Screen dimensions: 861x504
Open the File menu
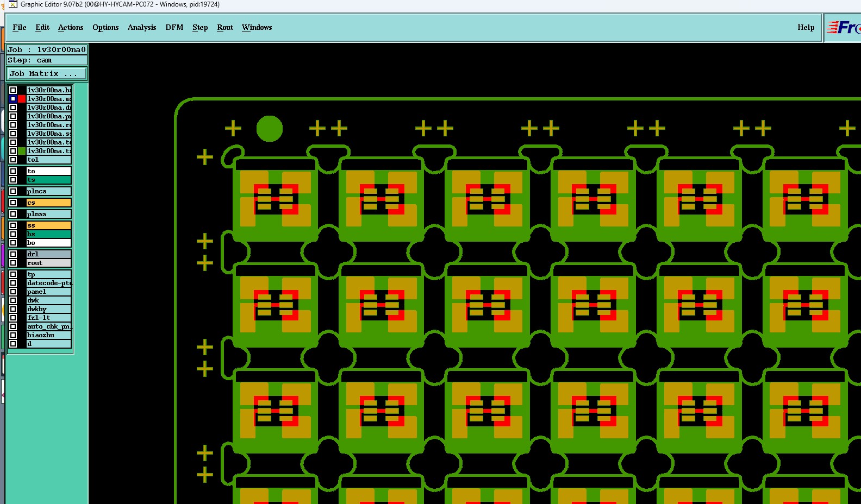[x=20, y=27]
